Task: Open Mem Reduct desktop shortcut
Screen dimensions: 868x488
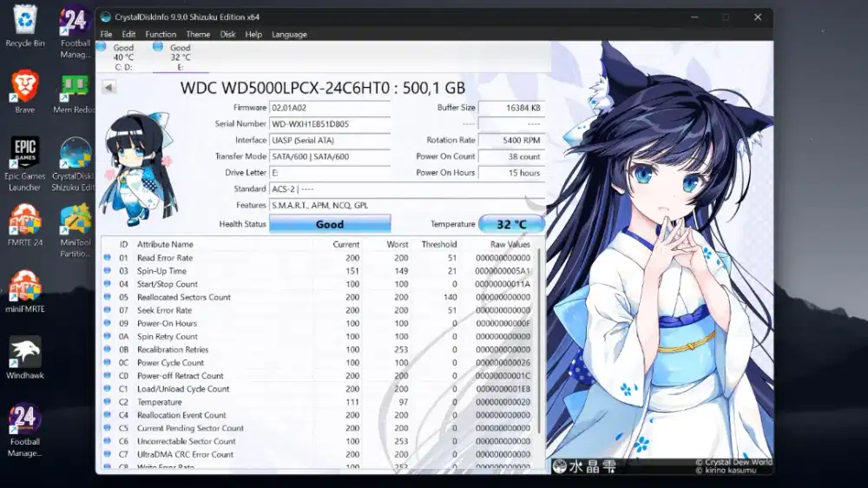Action: point(75,92)
